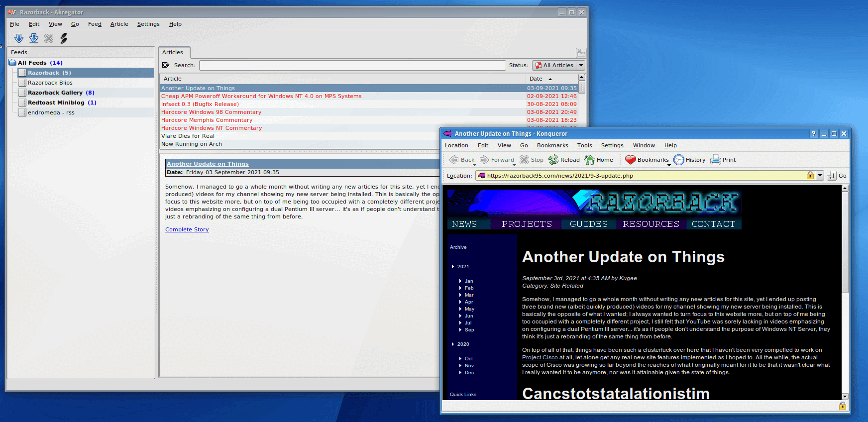Open the Konqueror location history dropdown arrow

click(x=820, y=176)
